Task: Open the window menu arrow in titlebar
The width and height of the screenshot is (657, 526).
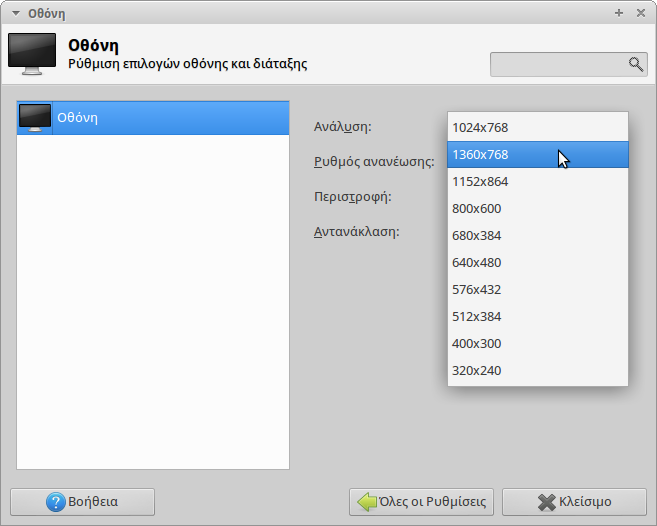Action: [16, 13]
